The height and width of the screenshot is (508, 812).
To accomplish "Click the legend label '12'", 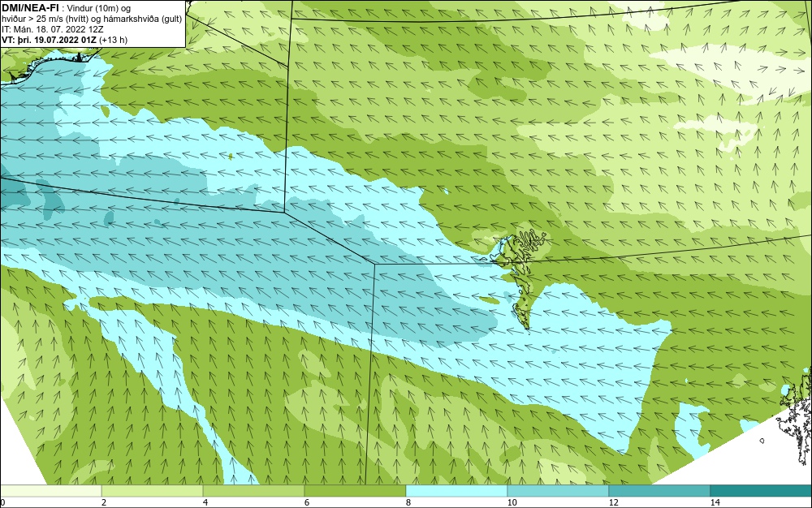I will pyautogui.click(x=613, y=502).
